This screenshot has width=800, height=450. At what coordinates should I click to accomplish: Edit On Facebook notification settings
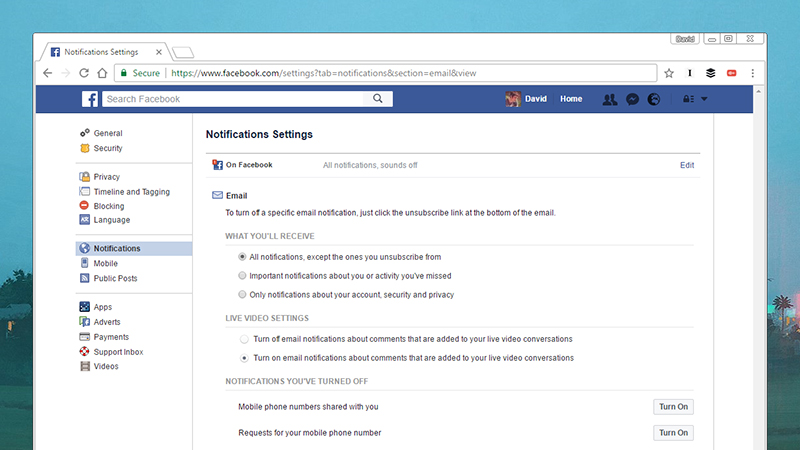point(687,165)
